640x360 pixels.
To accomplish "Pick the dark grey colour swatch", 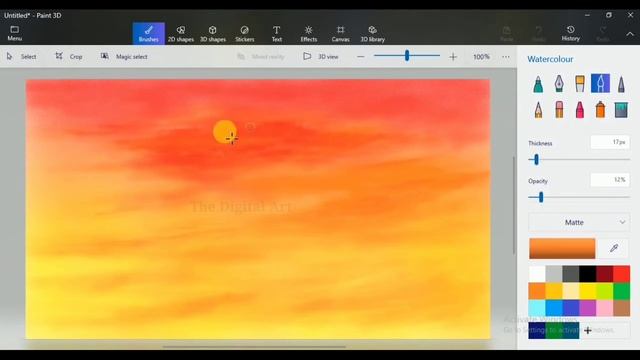I will [571, 274].
